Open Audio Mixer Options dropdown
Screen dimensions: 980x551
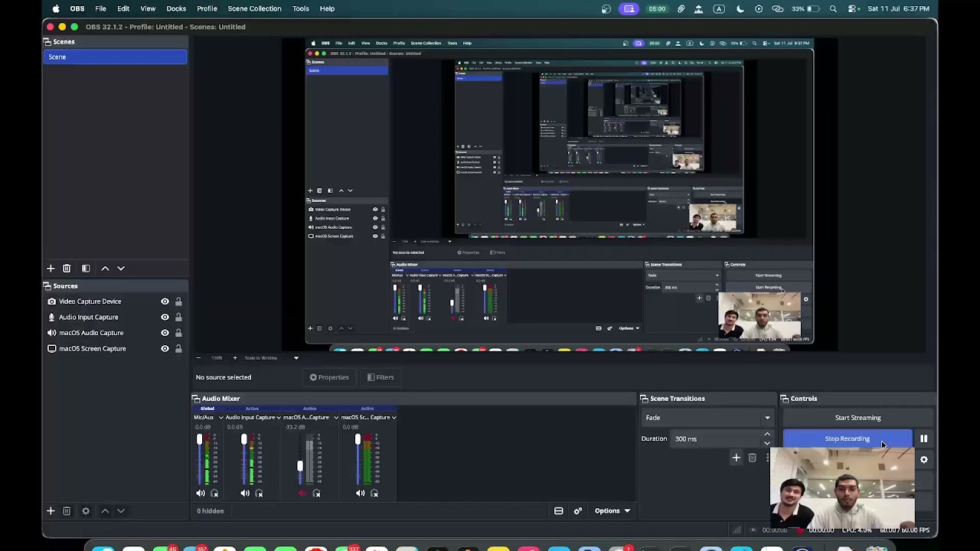(x=612, y=510)
